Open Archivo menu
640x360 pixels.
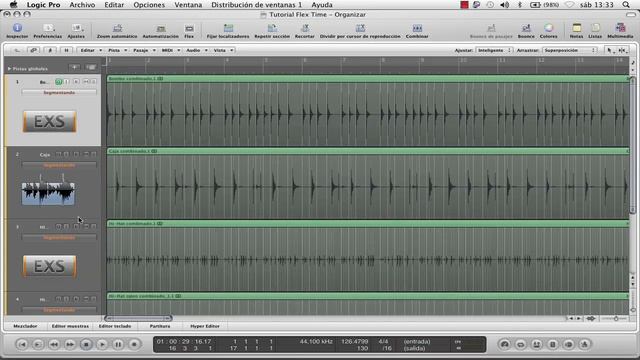pyautogui.click(x=82, y=5)
